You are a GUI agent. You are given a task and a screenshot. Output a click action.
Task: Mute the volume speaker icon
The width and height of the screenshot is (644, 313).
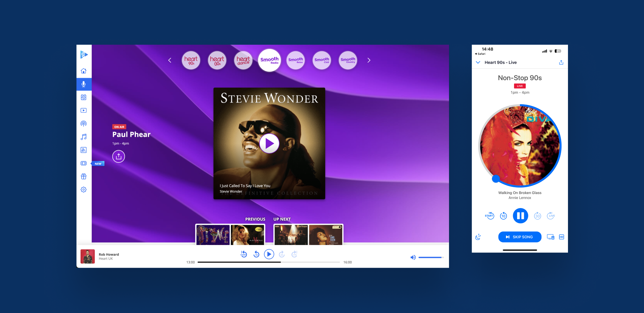pos(413,257)
